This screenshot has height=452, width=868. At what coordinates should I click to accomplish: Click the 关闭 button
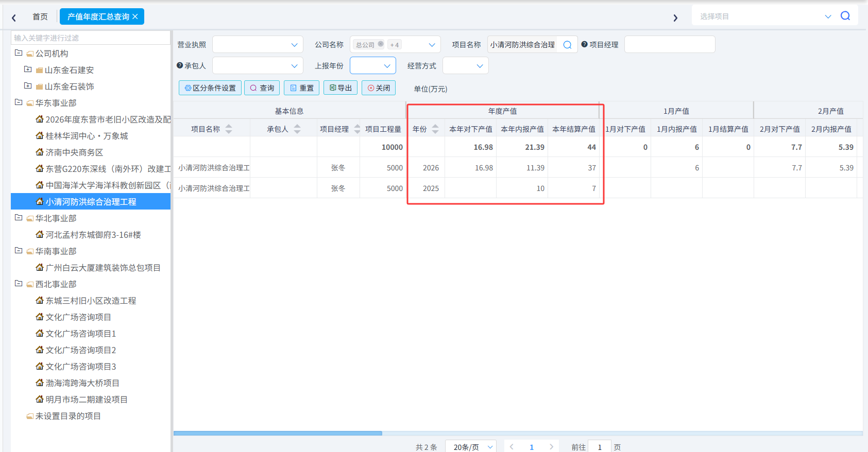click(x=379, y=88)
